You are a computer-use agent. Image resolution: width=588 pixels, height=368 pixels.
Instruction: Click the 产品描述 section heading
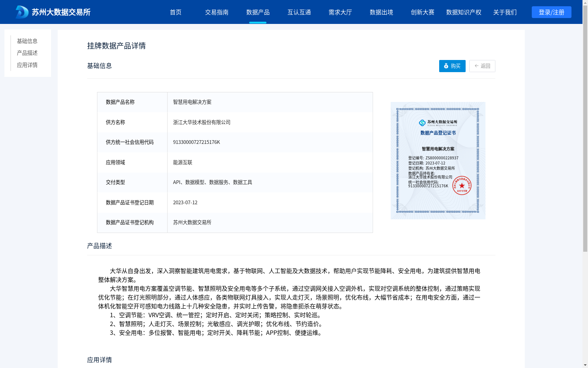click(x=100, y=246)
